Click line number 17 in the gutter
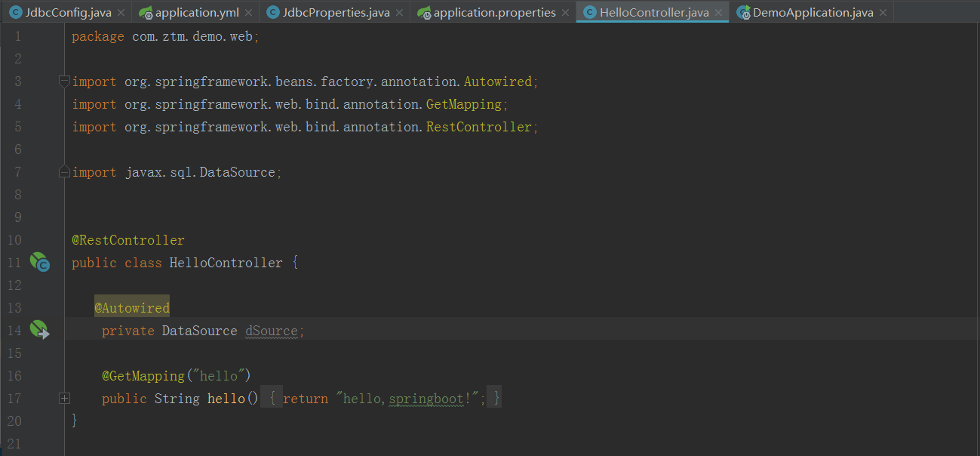The width and height of the screenshot is (980, 456). [x=14, y=399]
